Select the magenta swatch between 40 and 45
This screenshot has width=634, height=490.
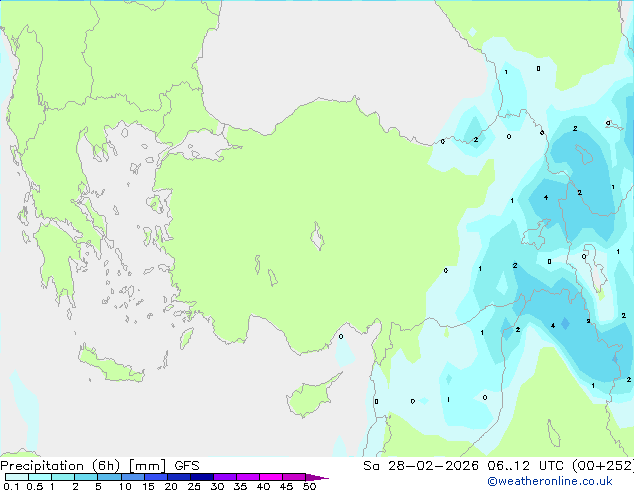coord(271,477)
